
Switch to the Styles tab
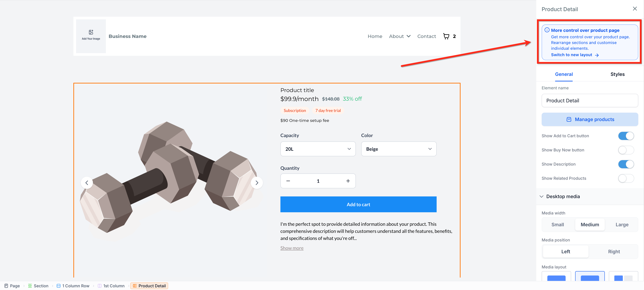(x=617, y=74)
